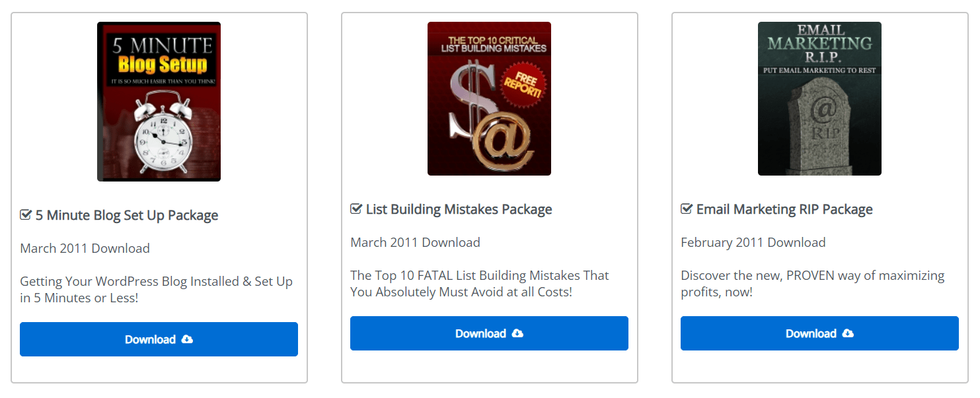Viewport: 980px width, 398px height.
Task: Download the 5 Minute Blog Set Up Package
Action: [x=159, y=339]
